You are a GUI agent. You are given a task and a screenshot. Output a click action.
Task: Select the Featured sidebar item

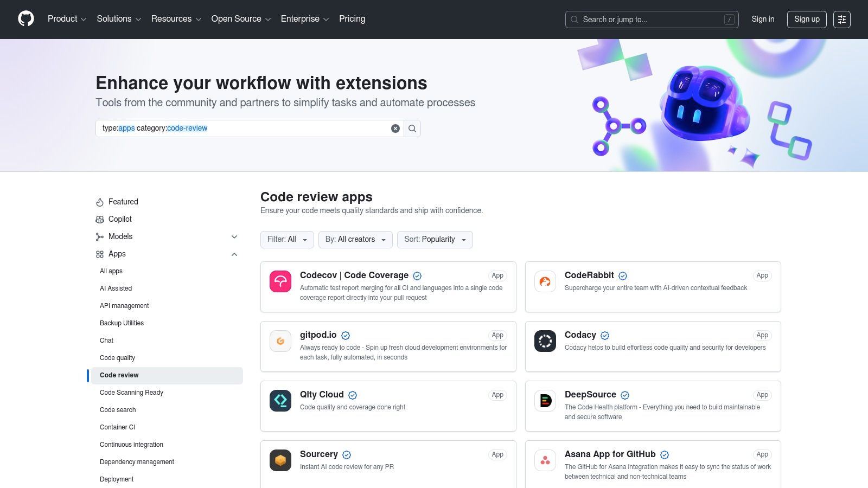click(x=167, y=202)
